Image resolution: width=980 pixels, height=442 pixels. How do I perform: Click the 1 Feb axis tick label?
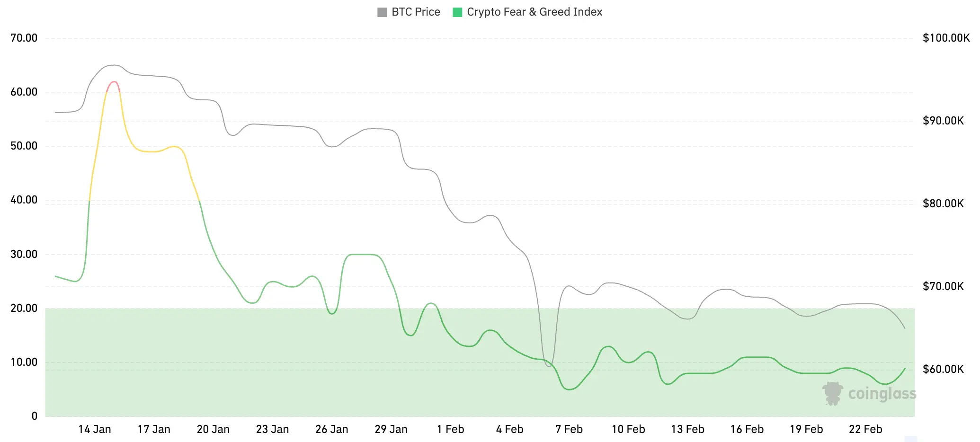450,429
